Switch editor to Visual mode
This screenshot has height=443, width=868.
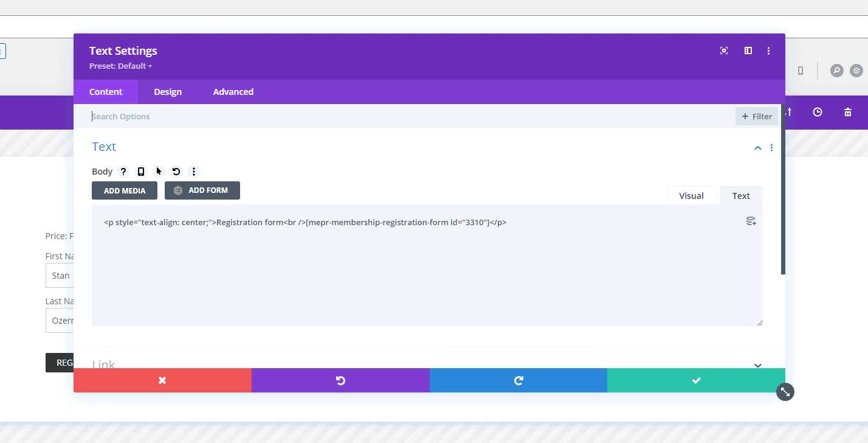pyautogui.click(x=691, y=196)
